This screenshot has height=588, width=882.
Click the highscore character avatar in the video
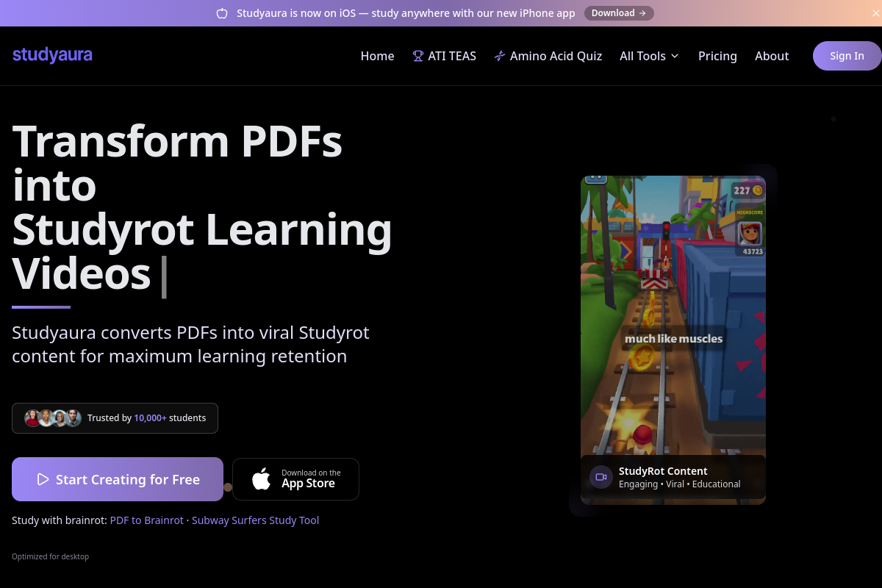click(x=750, y=234)
